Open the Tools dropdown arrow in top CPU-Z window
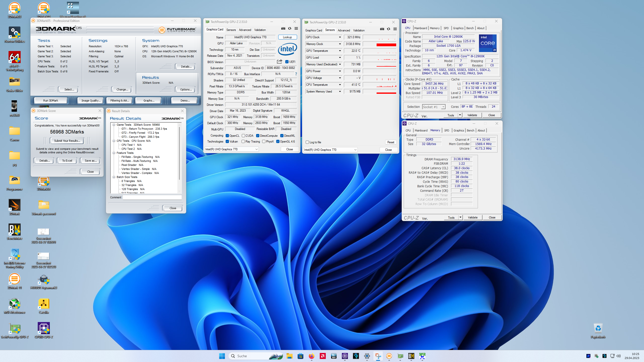The height and width of the screenshot is (362, 644). pyautogui.click(x=460, y=115)
